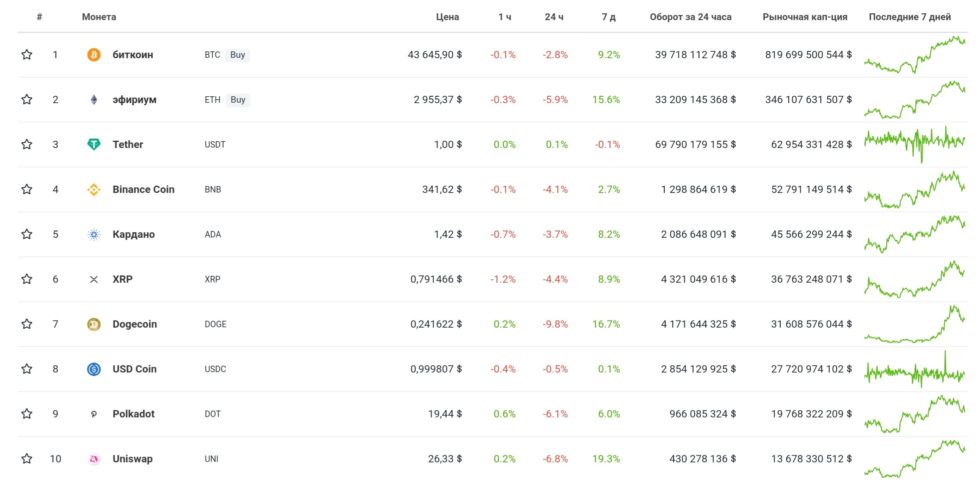Screen dimensions: 980x480
Task: Sort by the 1 ч column header
Action: (505, 17)
